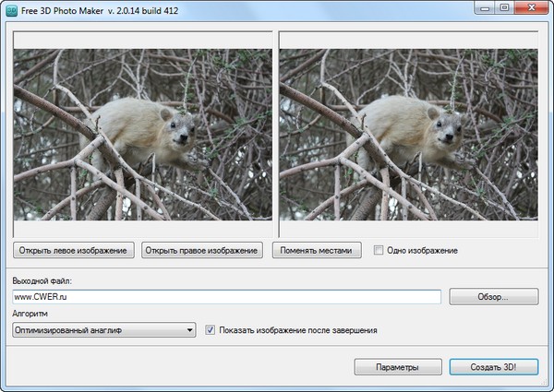Enable the 'Одно изображение' checkbox
Screen dimensions: 554x392
click(379, 250)
